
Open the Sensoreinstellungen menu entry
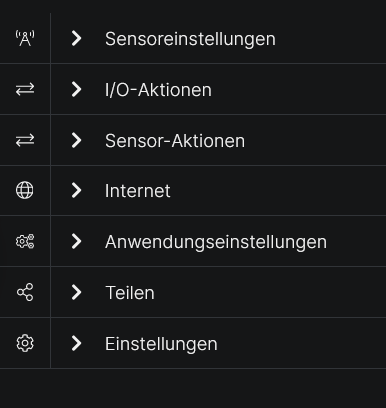[x=190, y=39]
